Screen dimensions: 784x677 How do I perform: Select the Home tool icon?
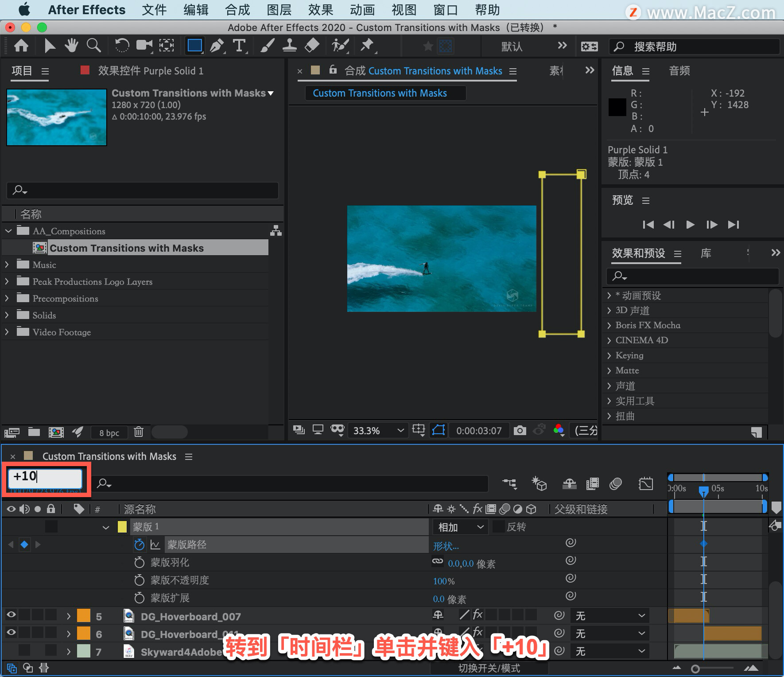tap(21, 46)
